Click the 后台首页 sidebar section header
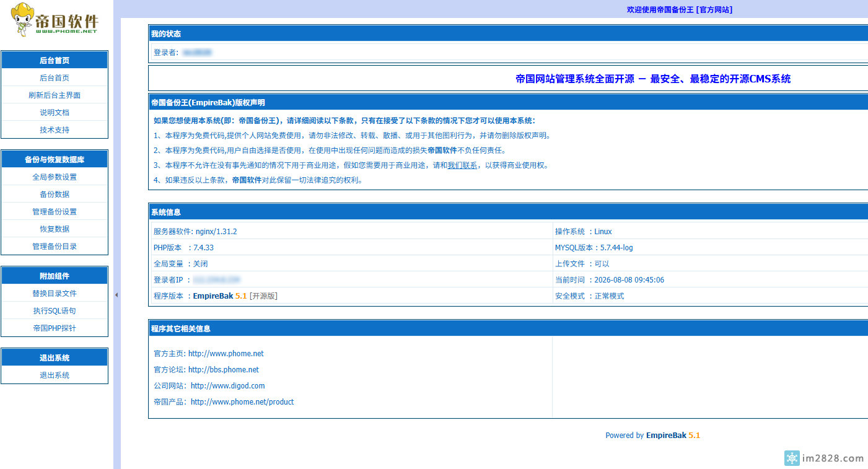Screen dimensions: 868x469 (55, 60)
